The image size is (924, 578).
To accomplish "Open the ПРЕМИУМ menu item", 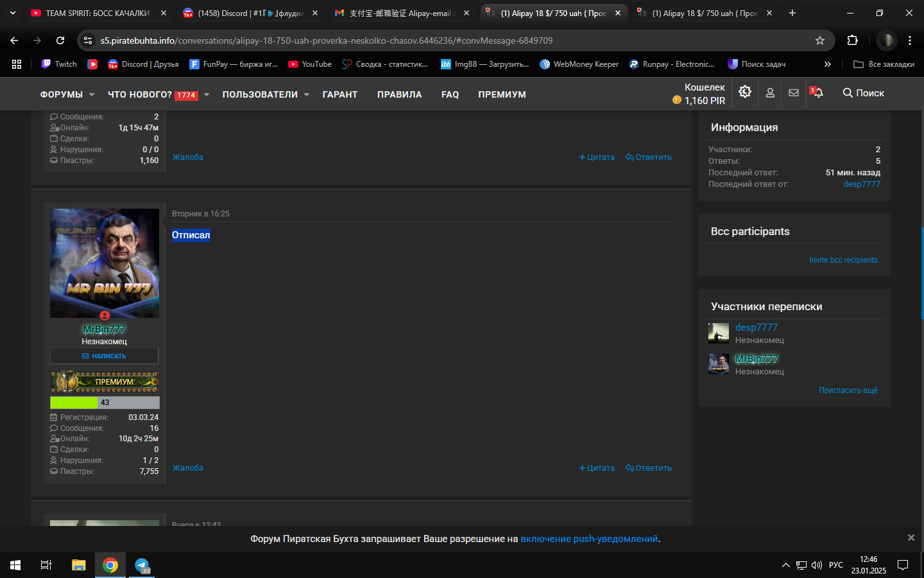I will click(502, 94).
